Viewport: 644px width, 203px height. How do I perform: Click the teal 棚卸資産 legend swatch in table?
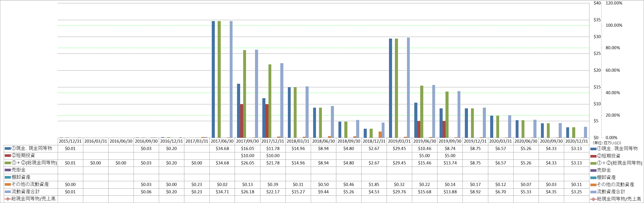coord(8,177)
